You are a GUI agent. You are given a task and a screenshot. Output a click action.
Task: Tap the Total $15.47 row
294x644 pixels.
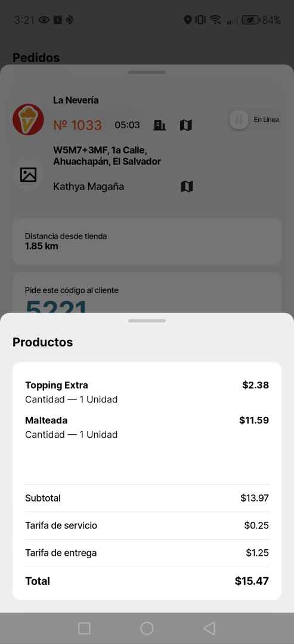pyautogui.click(x=147, y=581)
